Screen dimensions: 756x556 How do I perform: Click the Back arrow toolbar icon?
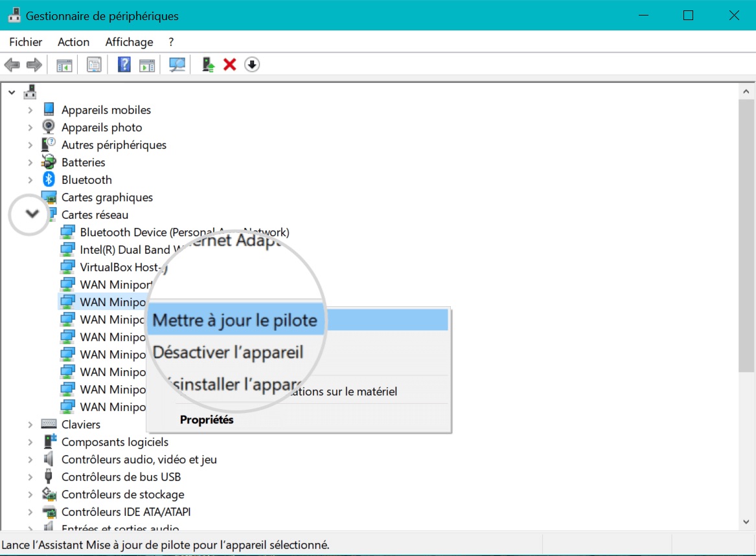(12, 65)
